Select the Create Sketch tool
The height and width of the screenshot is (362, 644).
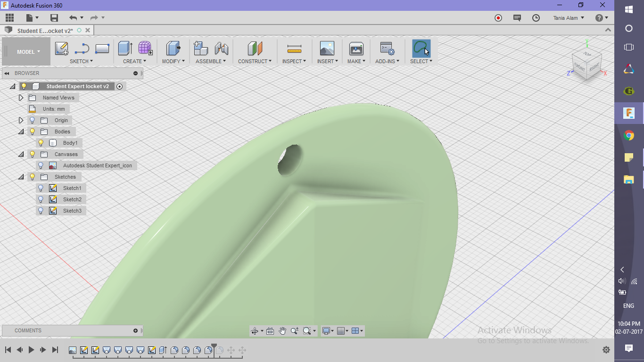click(62, 49)
